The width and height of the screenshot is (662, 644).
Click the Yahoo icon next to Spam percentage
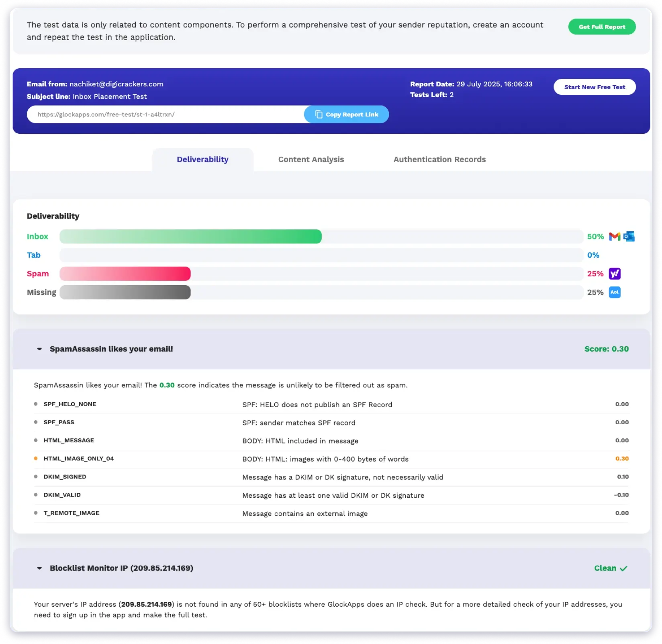[x=615, y=274]
